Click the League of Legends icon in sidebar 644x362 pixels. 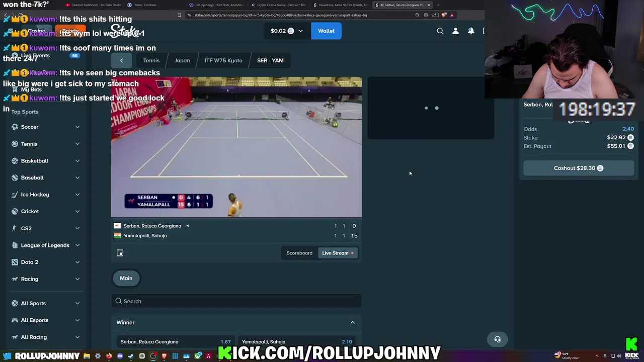15,245
